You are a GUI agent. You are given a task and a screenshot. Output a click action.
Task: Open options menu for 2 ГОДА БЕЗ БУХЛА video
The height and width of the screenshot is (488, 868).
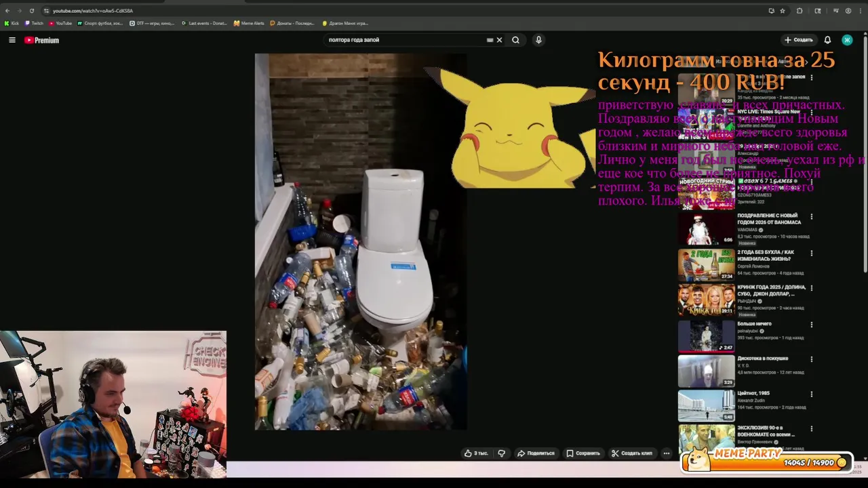[x=812, y=253]
